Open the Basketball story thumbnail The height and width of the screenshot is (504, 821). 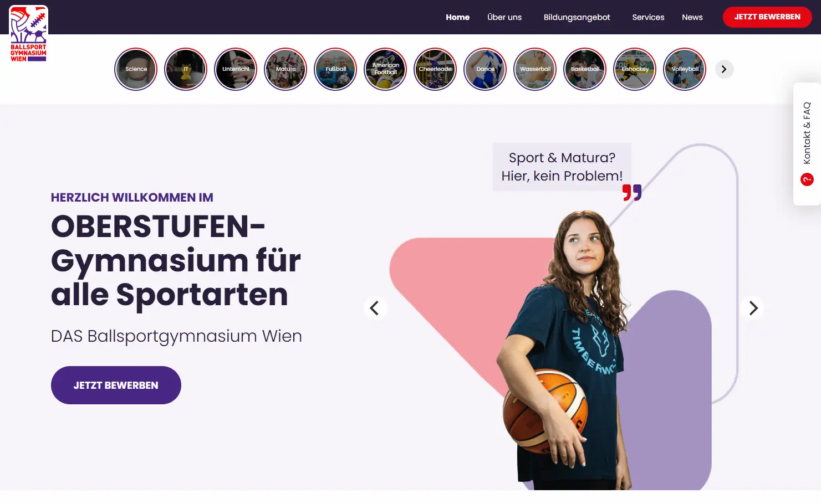pyautogui.click(x=585, y=69)
